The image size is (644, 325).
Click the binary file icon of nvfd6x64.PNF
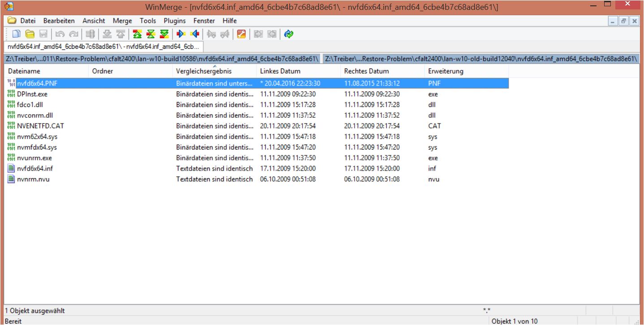(x=11, y=83)
